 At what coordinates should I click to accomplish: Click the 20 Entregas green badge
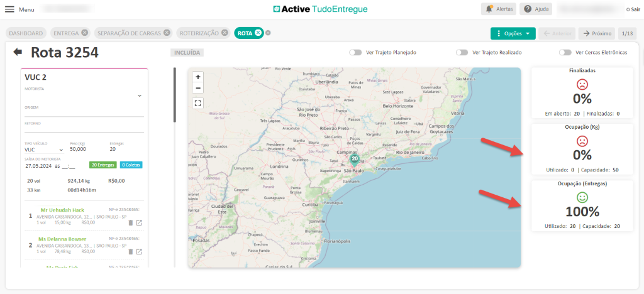coord(103,165)
